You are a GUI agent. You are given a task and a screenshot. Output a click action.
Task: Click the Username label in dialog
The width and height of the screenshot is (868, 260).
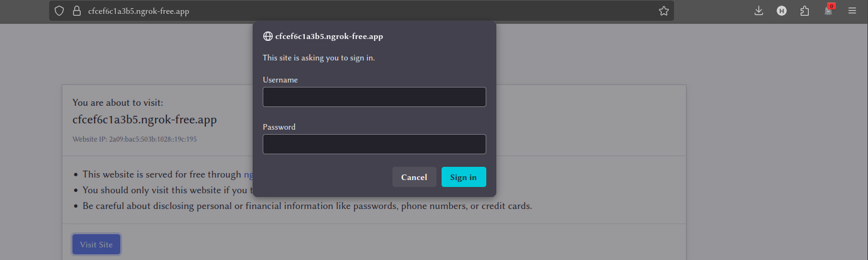point(280,80)
